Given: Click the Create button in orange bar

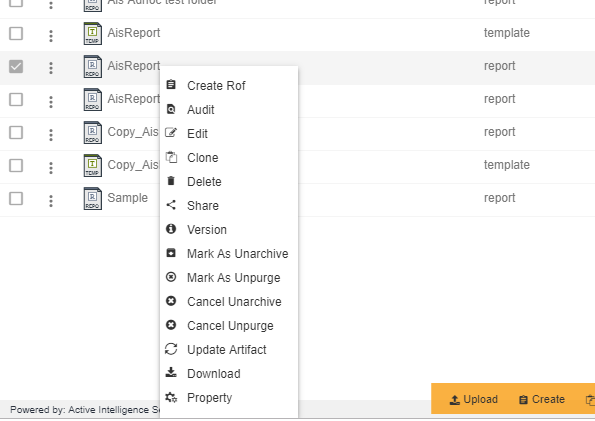Looking at the screenshot, I should click(x=542, y=399).
